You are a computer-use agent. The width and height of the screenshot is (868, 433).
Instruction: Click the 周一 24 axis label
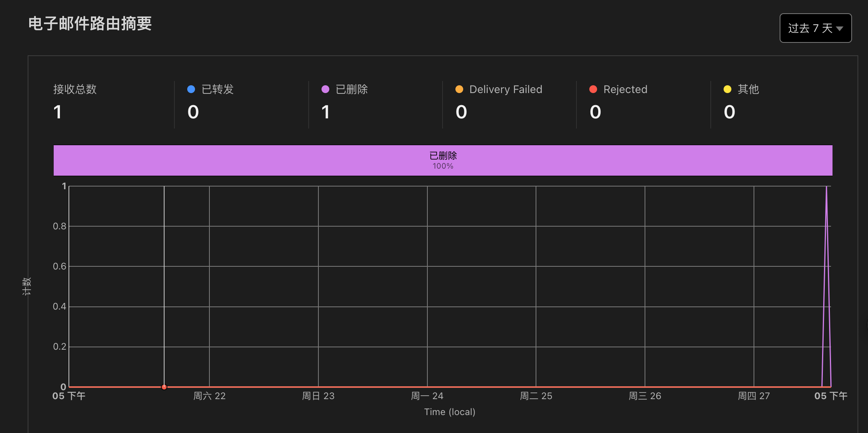[427, 396]
